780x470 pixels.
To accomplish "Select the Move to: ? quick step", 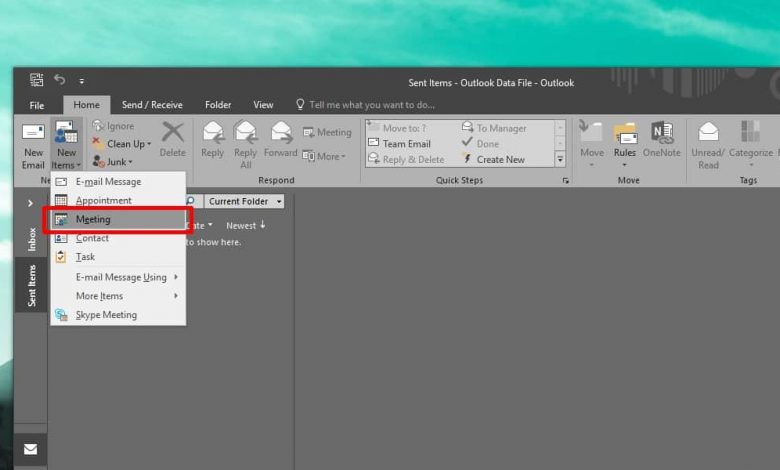I will 398,128.
